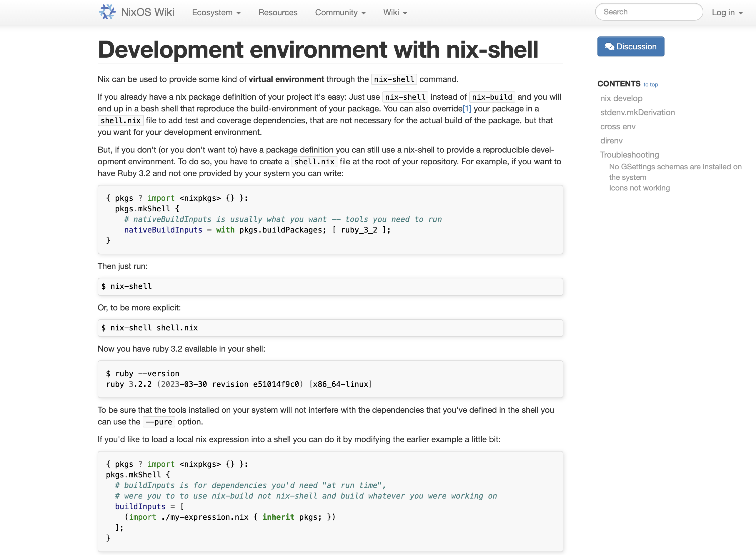Click the Community dropdown arrow

(x=363, y=13)
